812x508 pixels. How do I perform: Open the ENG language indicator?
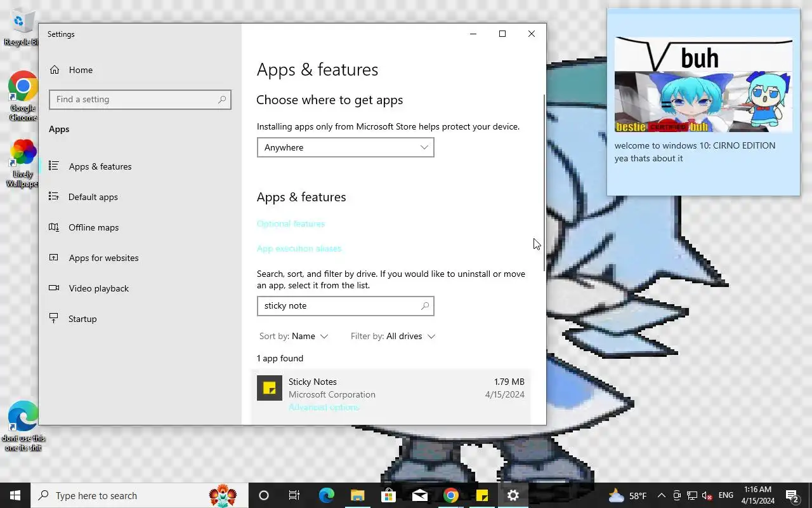726,495
